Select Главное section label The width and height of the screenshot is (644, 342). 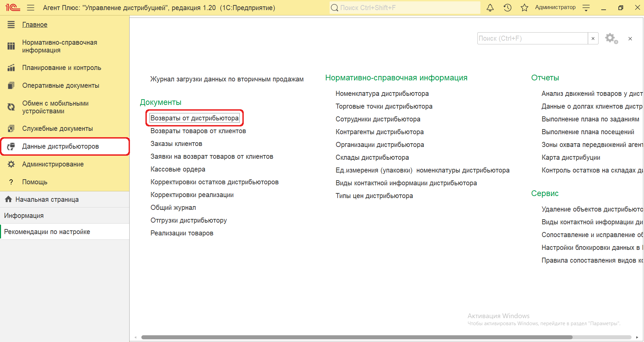coord(35,25)
